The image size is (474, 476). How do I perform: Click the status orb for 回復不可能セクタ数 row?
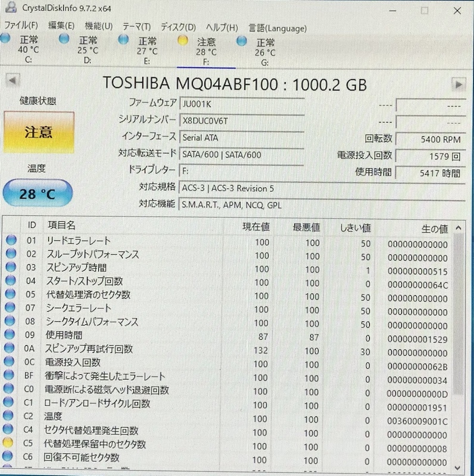pos(8,456)
